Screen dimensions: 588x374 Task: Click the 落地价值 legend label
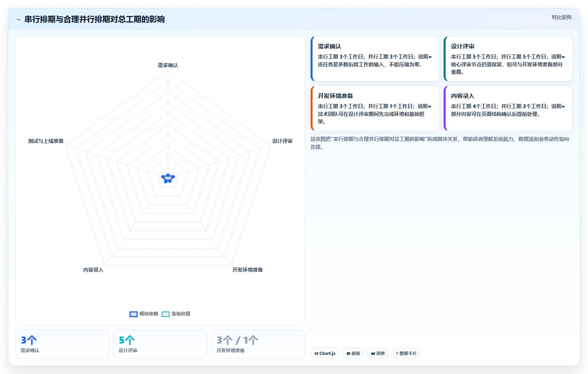(181, 314)
